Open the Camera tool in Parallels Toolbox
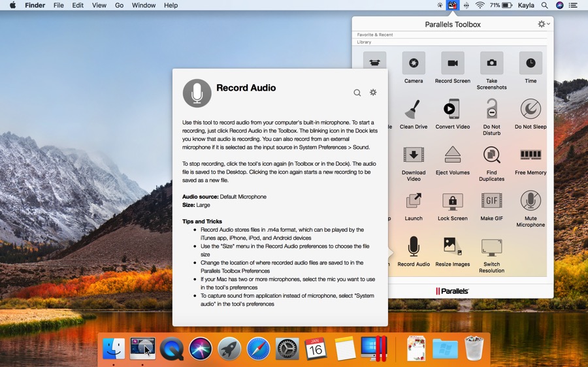This screenshot has width=588, height=367. 414,67
